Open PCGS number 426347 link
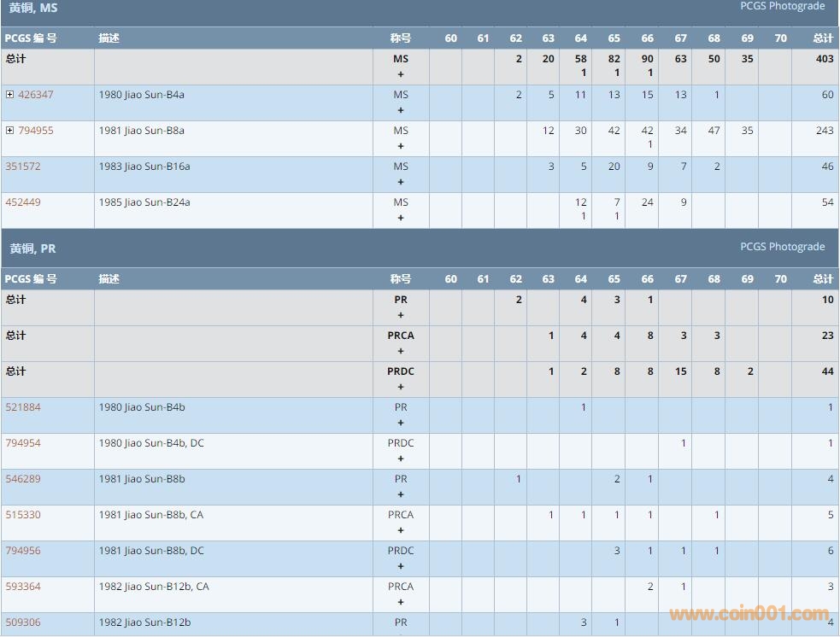Screen dimensions: 840x637 pos(35,95)
